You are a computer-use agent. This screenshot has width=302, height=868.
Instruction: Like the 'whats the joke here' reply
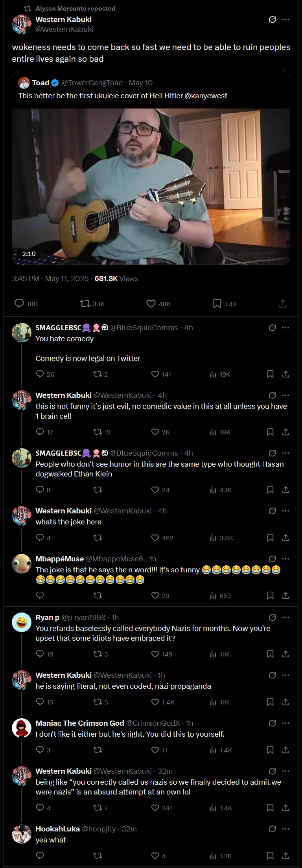click(x=155, y=537)
